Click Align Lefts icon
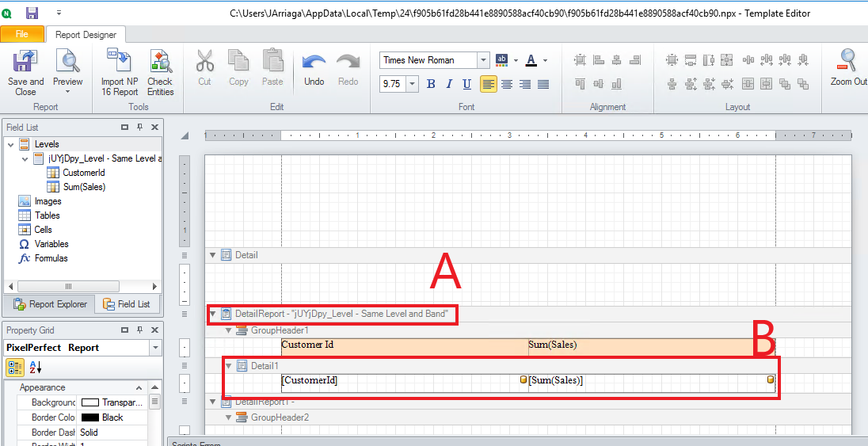 599,60
